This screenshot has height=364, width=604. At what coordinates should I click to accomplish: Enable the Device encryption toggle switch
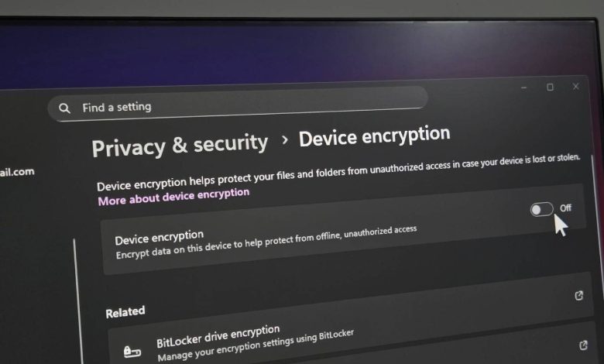tap(541, 210)
